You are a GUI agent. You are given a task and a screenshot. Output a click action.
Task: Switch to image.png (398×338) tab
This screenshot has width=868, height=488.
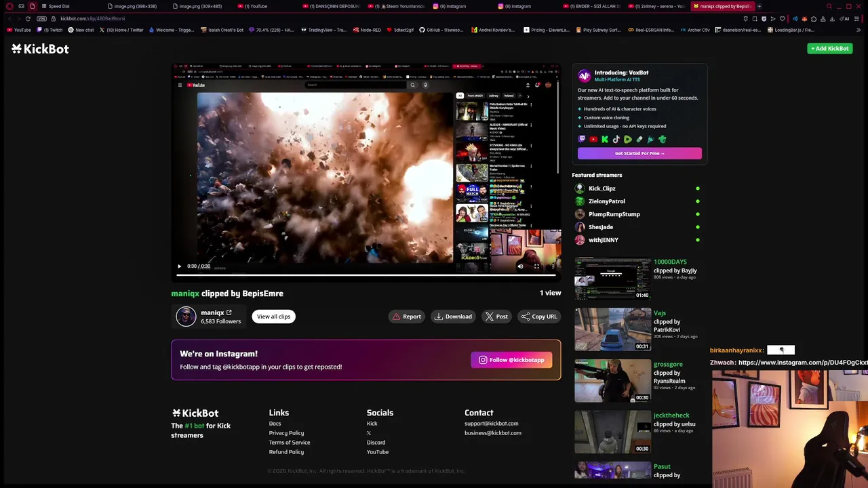coord(132,6)
